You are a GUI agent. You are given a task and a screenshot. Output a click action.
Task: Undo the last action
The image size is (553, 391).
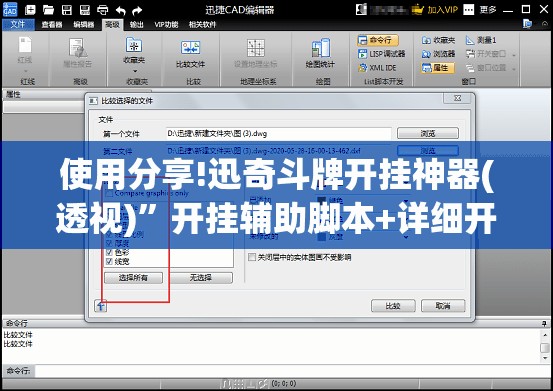point(121,10)
